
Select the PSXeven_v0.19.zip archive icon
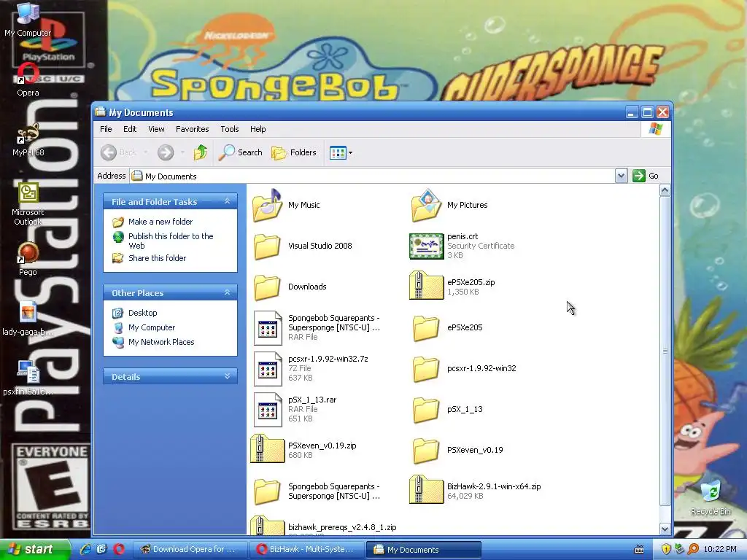(267, 448)
